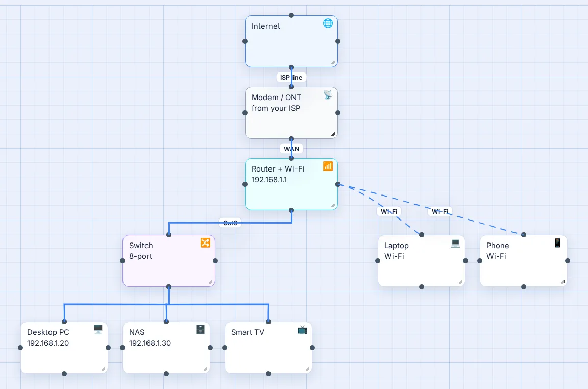Click the top connector of Internet node
The height and width of the screenshot is (389, 588).
(x=291, y=15)
